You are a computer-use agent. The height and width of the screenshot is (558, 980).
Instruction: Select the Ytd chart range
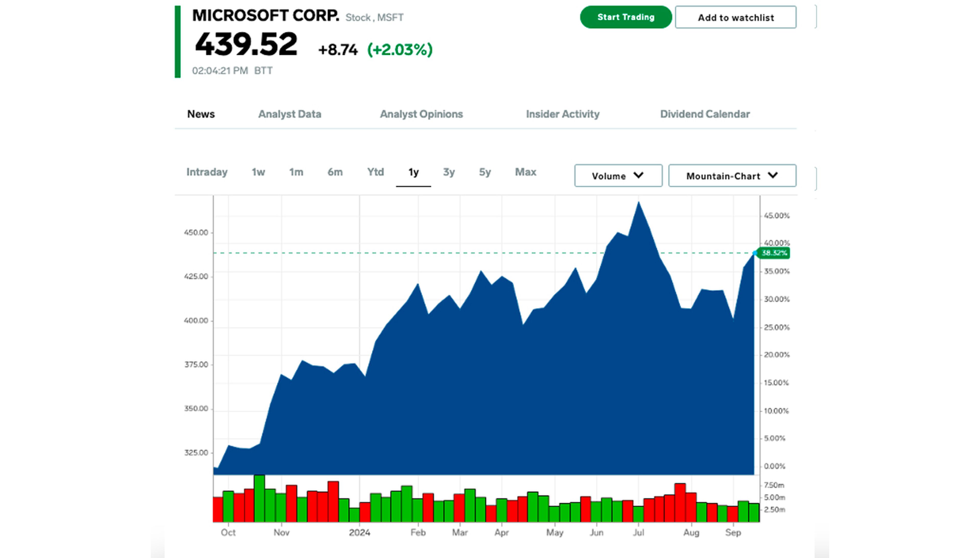click(x=375, y=172)
